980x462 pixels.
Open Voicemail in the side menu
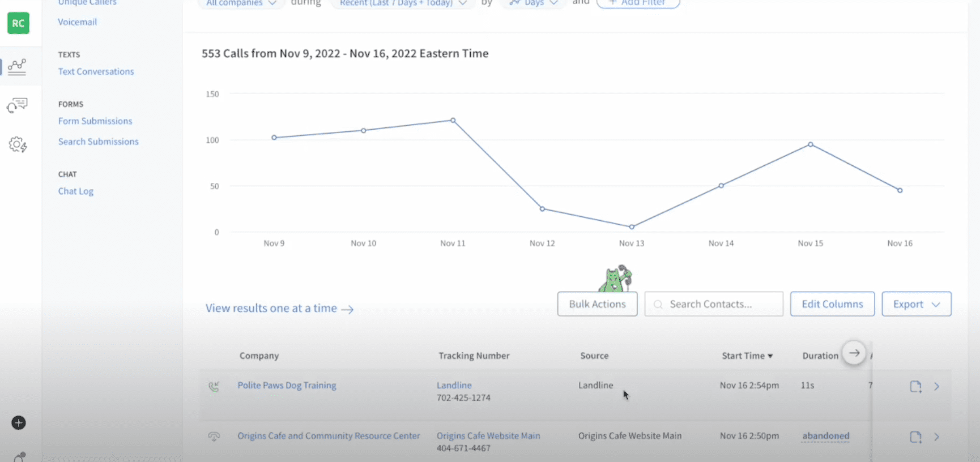tap(77, 22)
